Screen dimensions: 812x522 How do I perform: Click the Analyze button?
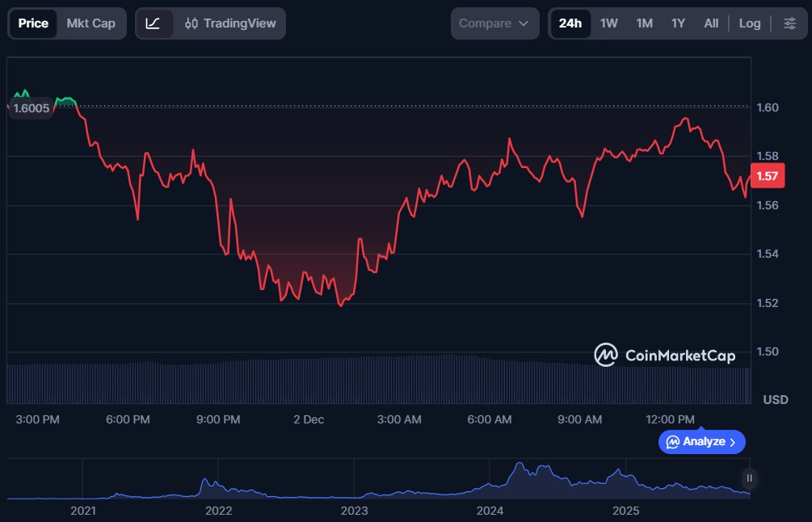point(701,442)
